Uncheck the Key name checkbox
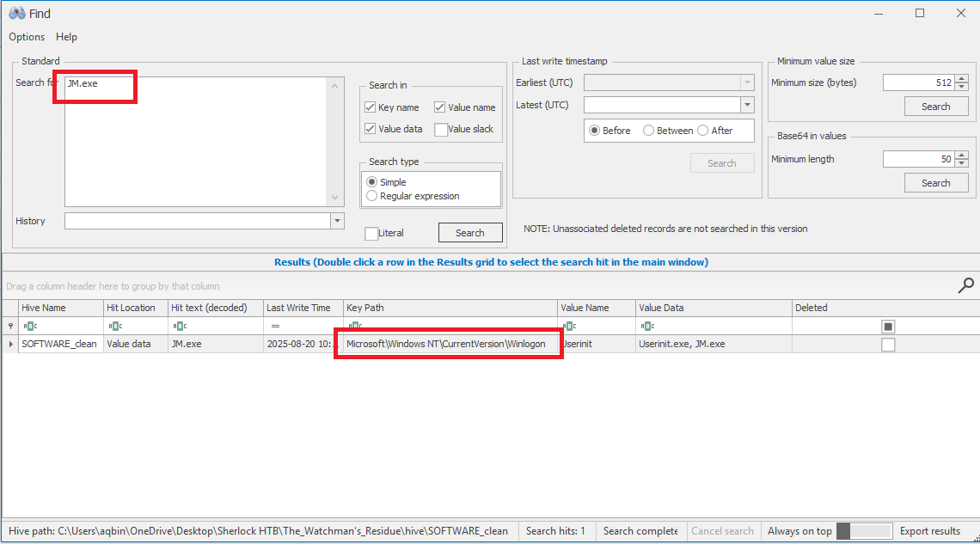Viewport: 980px width, 544px height. [371, 107]
